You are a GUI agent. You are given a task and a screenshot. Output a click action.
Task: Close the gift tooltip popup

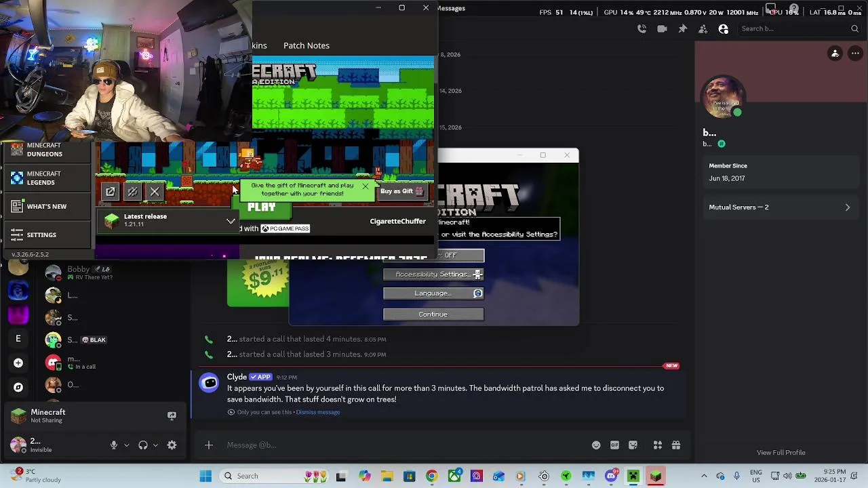[366, 186]
